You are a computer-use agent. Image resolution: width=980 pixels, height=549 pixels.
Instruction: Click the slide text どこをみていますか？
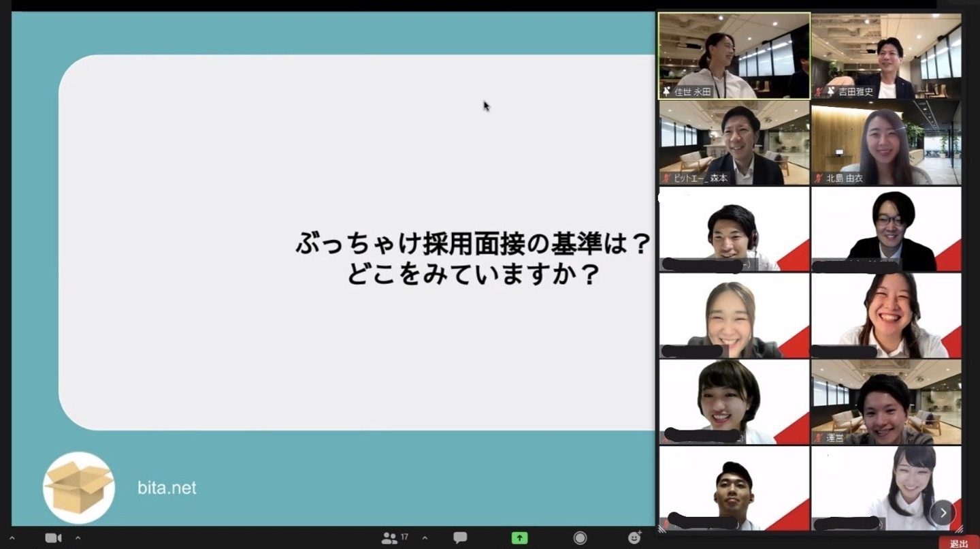click(x=474, y=274)
